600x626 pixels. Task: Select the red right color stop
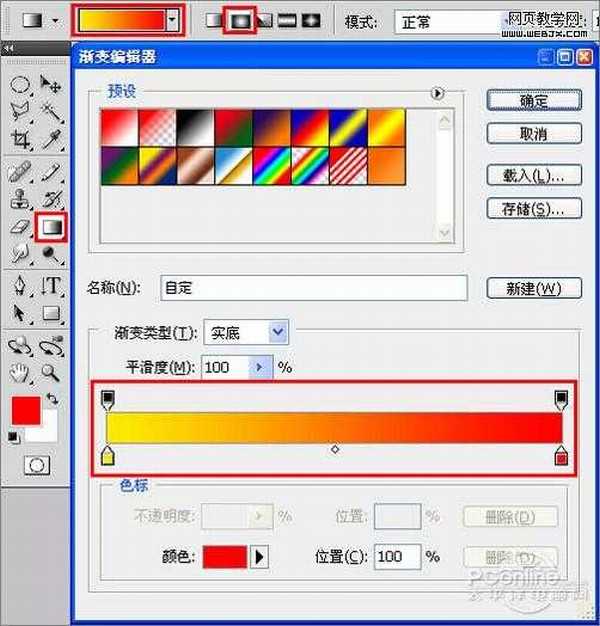561,456
